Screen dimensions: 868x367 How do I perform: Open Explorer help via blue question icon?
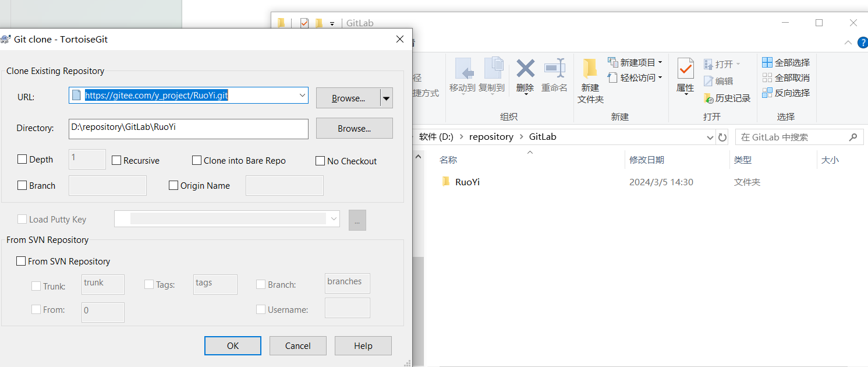click(x=863, y=43)
